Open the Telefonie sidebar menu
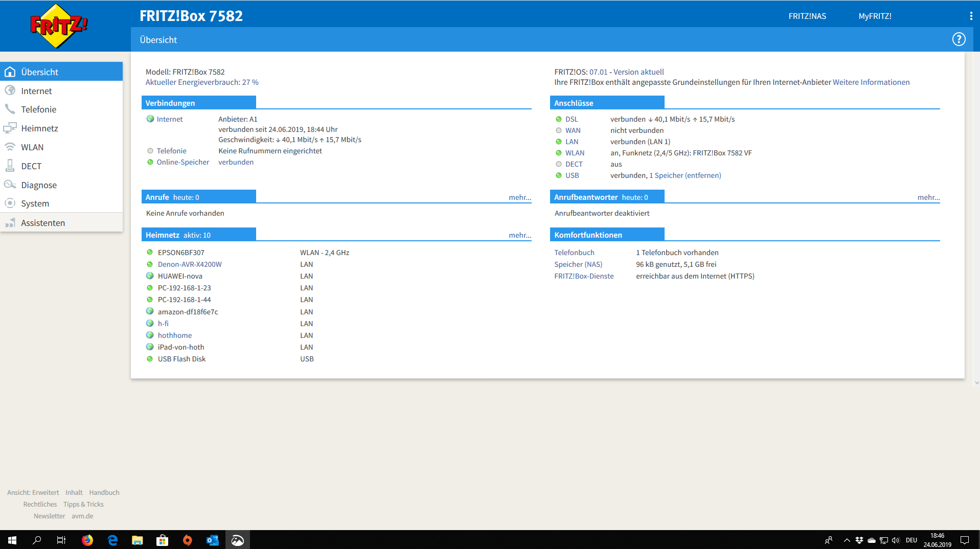The height and width of the screenshot is (549, 980). point(61,109)
